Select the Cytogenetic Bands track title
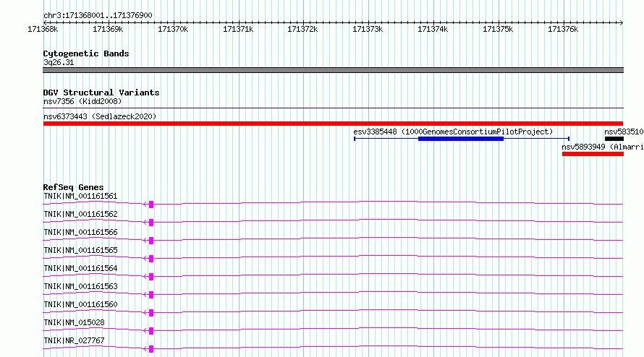This screenshot has width=644, height=357. pos(86,53)
